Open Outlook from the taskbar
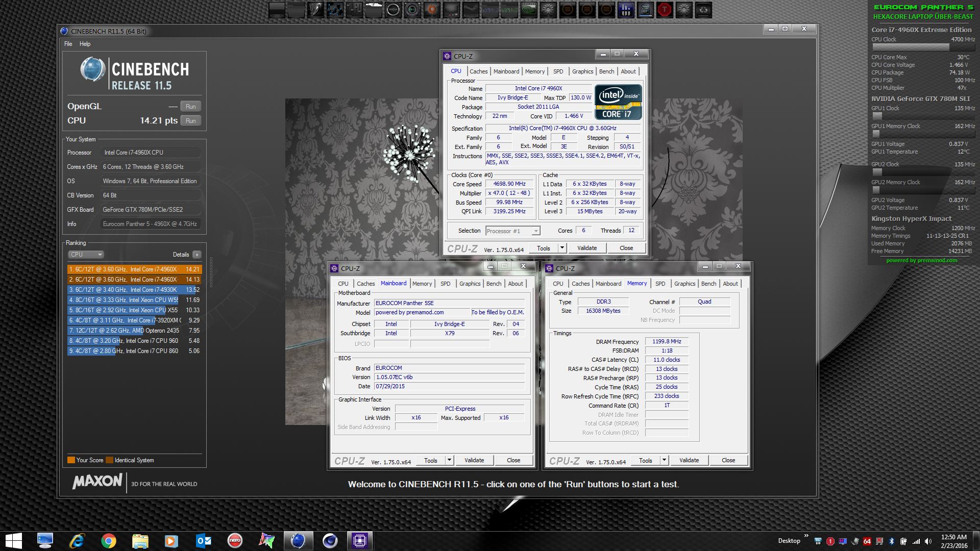The height and width of the screenshot is (551, 980). [x=203, y=541]
